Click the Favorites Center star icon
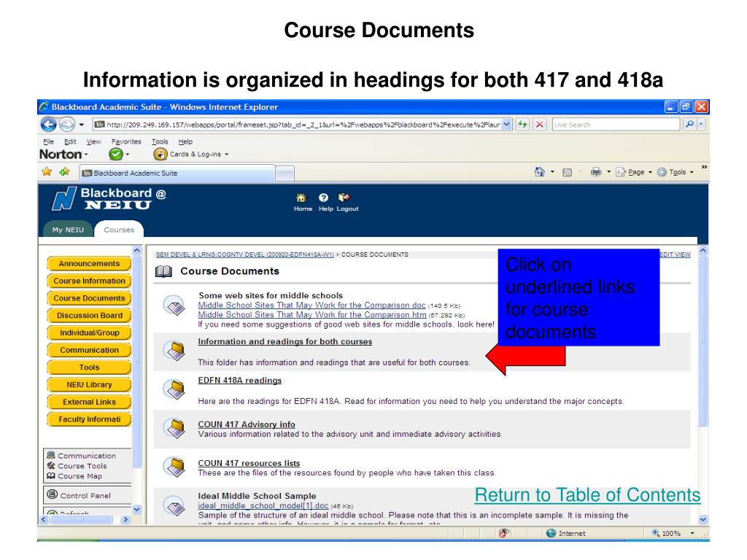This screenshot has width=747, height=560. (x=47, y=171)
